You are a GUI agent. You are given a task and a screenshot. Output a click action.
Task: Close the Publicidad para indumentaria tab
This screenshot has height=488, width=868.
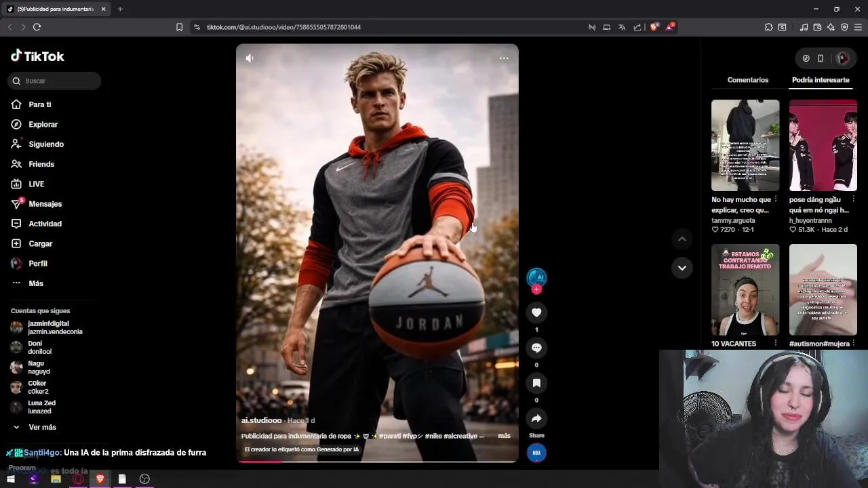[104, 9]
